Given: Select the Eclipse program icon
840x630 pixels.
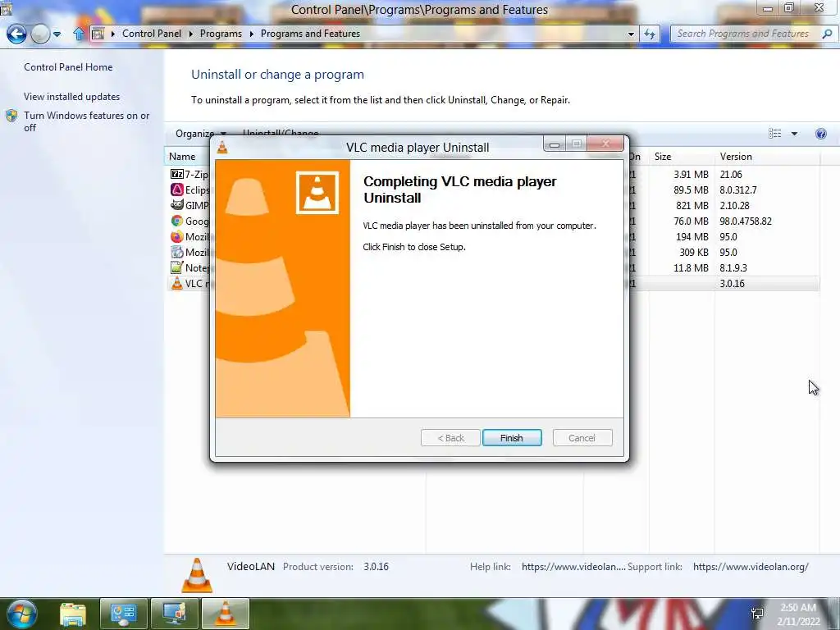Looking at the screenshot, I should pos(177,189).
